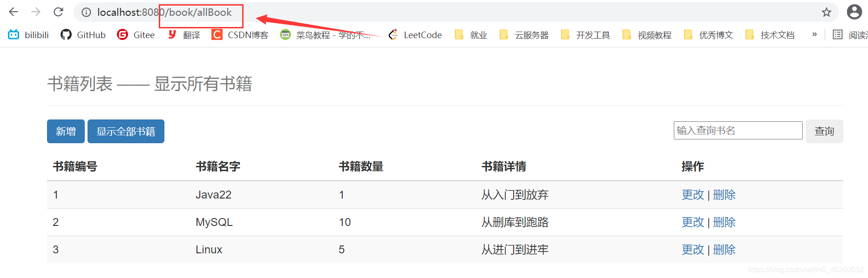Click the quantity 10 cell for MySQL
The height and width of the screenshot is (278, 868).
pyautogui.click(x=345, y=222)
